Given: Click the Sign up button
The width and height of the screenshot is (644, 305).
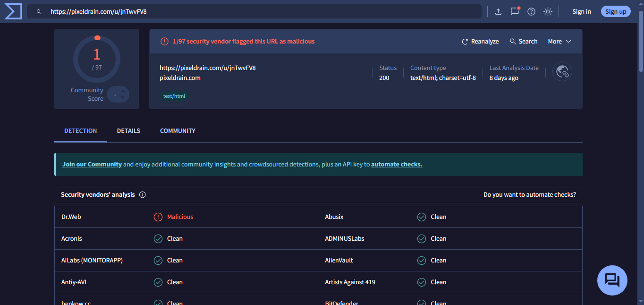Looking at the screenshot, I should tap(616, 11).
